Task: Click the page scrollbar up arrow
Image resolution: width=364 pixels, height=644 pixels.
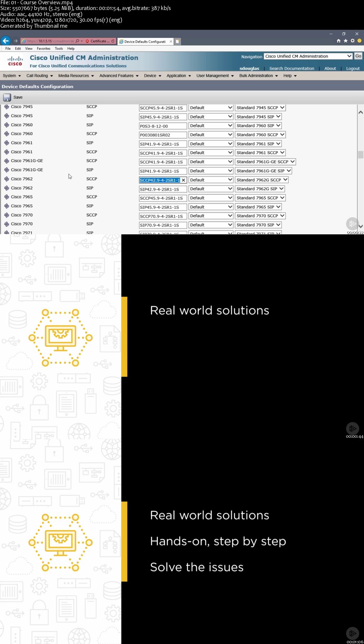Action: (x=361, y=112)
